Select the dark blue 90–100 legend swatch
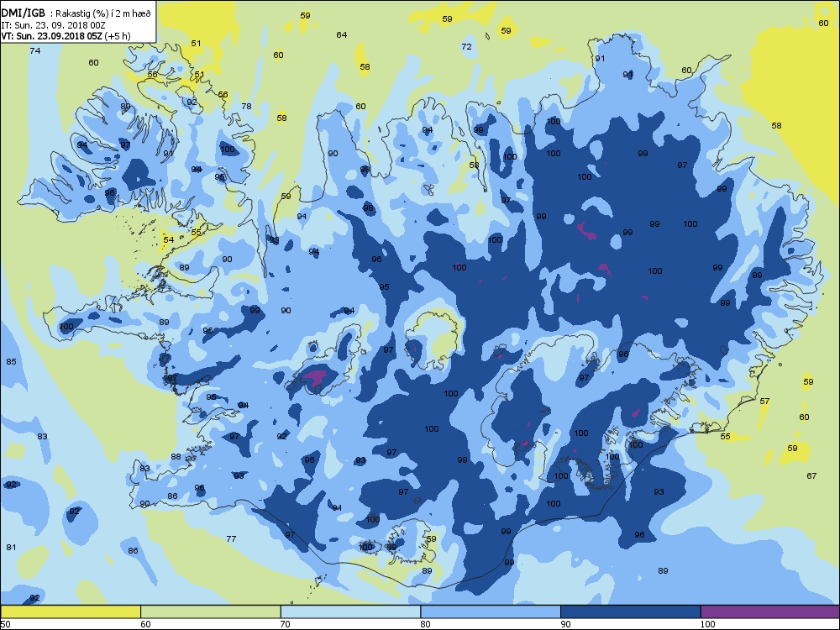 (631, 612)
